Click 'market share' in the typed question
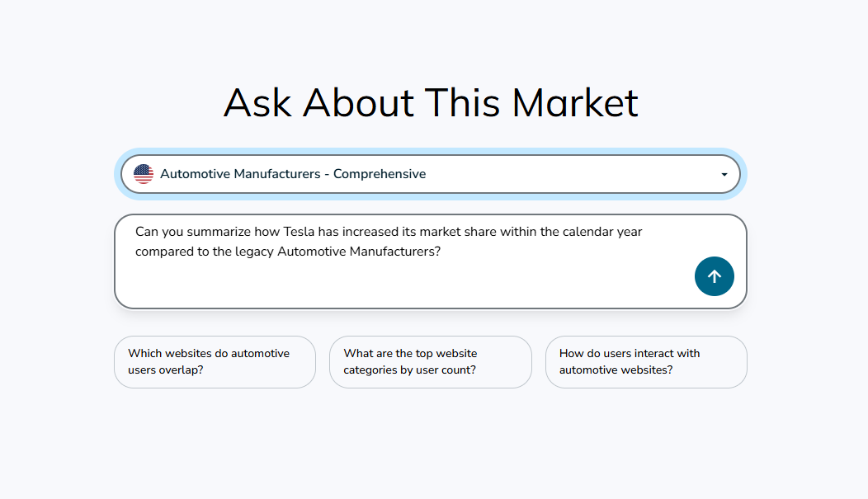The image size is (868, 499). tap(461, 232)
